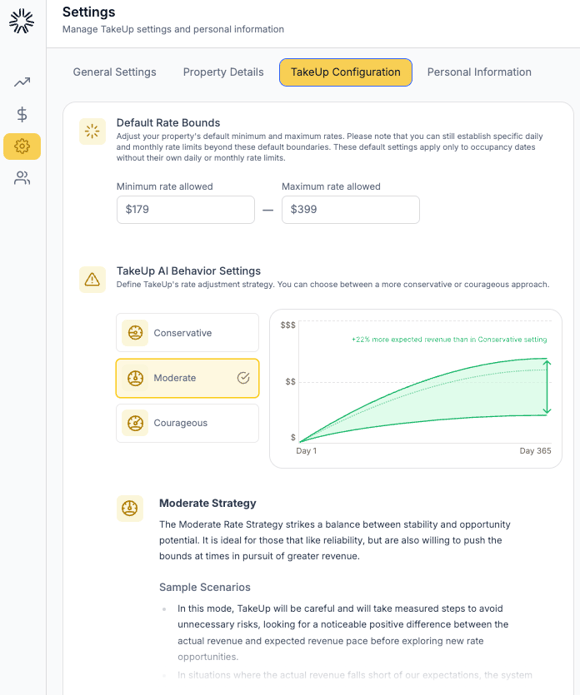Click the 'Default Rate Bounds' heading
Viewport: 580px width, 695px height.
(x=168, y=123)
